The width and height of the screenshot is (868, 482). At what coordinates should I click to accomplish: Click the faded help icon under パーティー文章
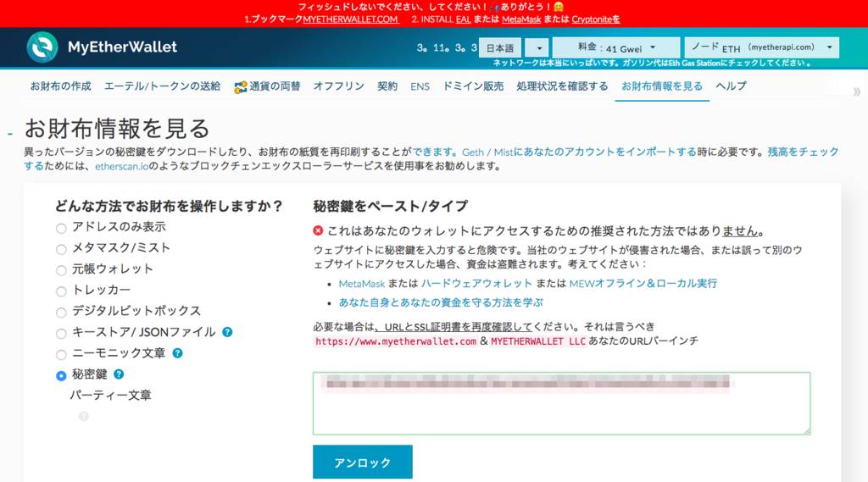click(84, 416)
